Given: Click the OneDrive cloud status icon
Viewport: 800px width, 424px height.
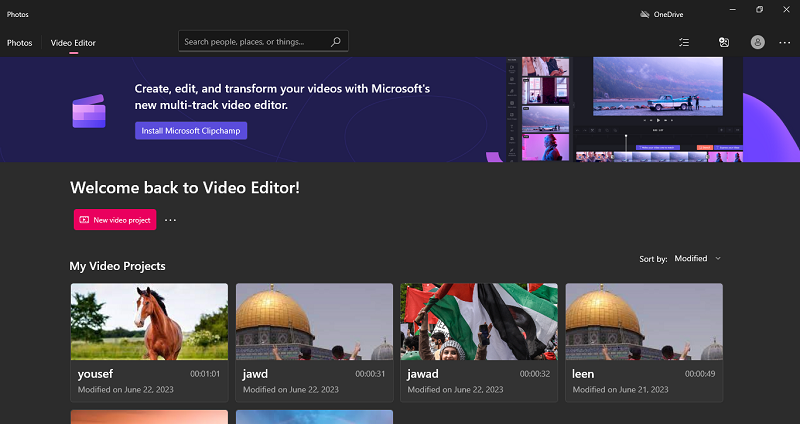Looking at the screenshot, I should tap(644, 14).
